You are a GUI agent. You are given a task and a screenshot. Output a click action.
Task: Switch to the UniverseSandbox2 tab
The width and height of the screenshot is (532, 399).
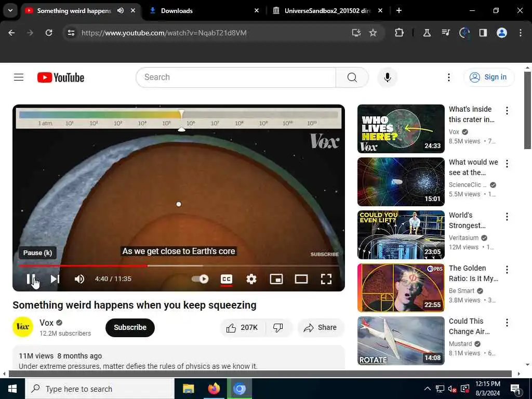point(327,11)
